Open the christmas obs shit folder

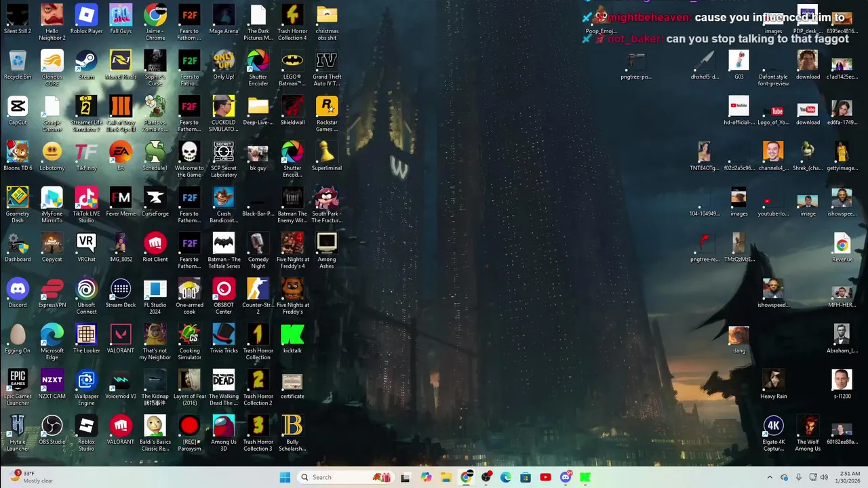pos(327,22)
